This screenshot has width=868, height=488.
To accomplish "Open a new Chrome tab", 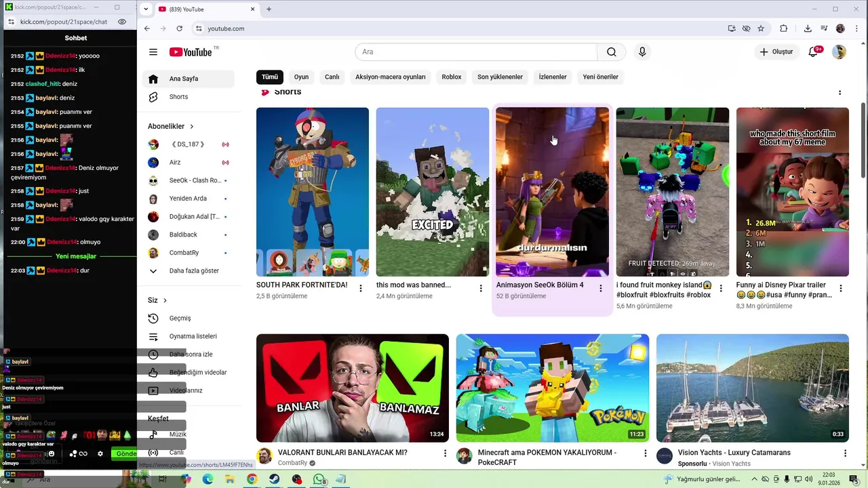I will point(269,9).
